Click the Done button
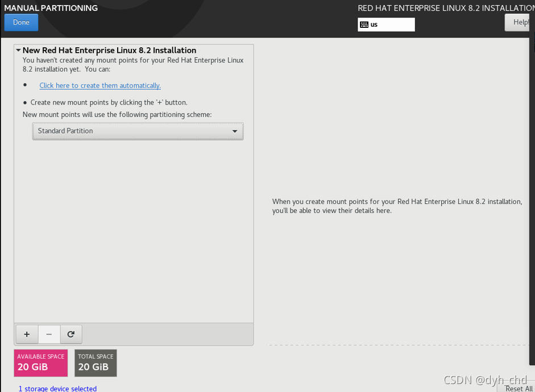Screen dimensions: 535x392 tap(21, 23)
